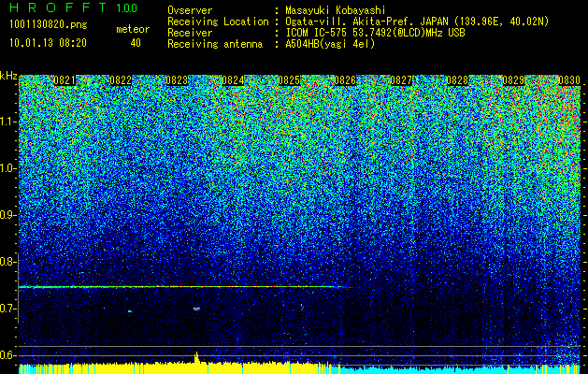
Task: Click the peak in the yellow power graph
Action: [x=196, y=357]
